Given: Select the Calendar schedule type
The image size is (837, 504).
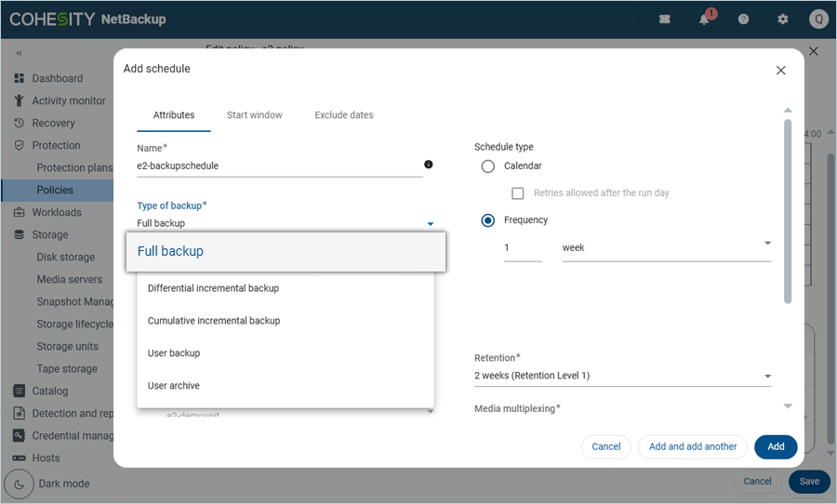Looking at the screenshot, I should 488,166.
